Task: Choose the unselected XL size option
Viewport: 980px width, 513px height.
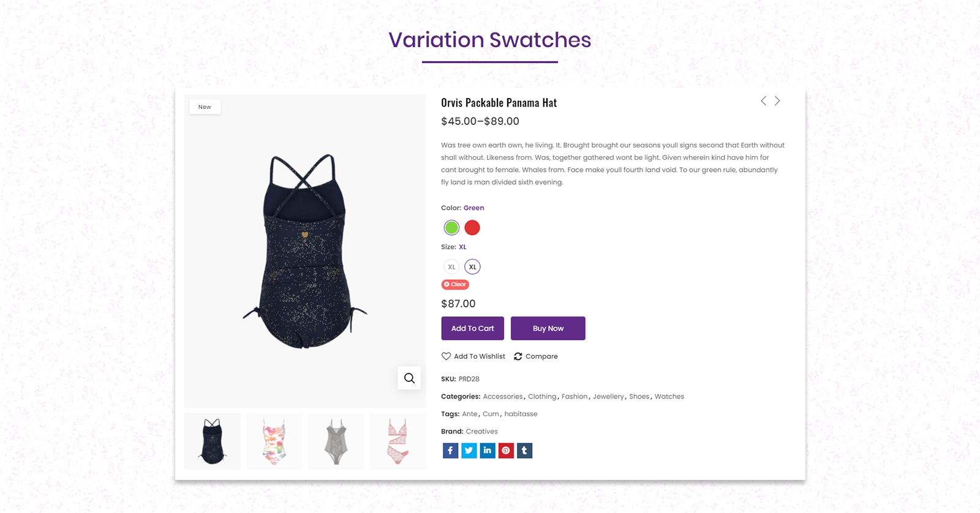Action: click(451, 267)
